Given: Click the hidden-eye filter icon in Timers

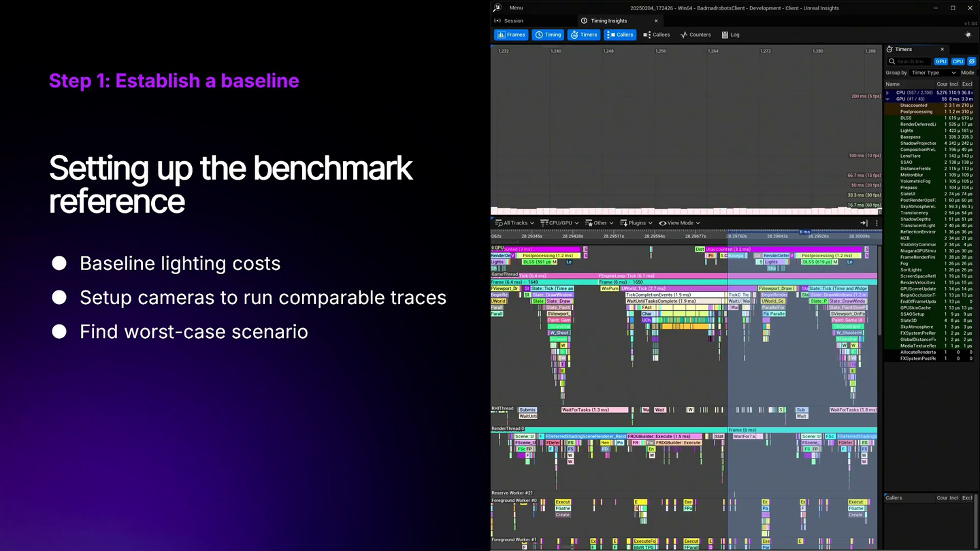Looking at the screenshot, I should pyautogui.click(x=972, y=61).
